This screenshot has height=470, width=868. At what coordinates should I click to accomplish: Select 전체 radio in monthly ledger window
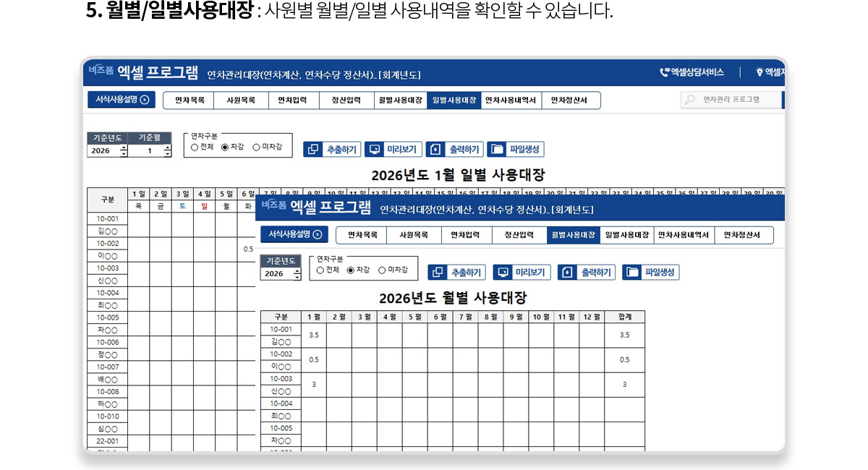[320, 270]
